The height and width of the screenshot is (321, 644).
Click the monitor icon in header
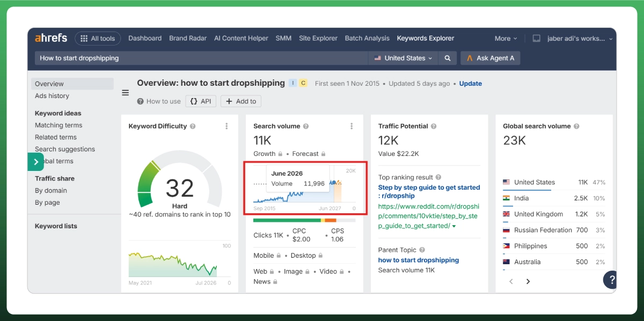[x=536, y=39]
